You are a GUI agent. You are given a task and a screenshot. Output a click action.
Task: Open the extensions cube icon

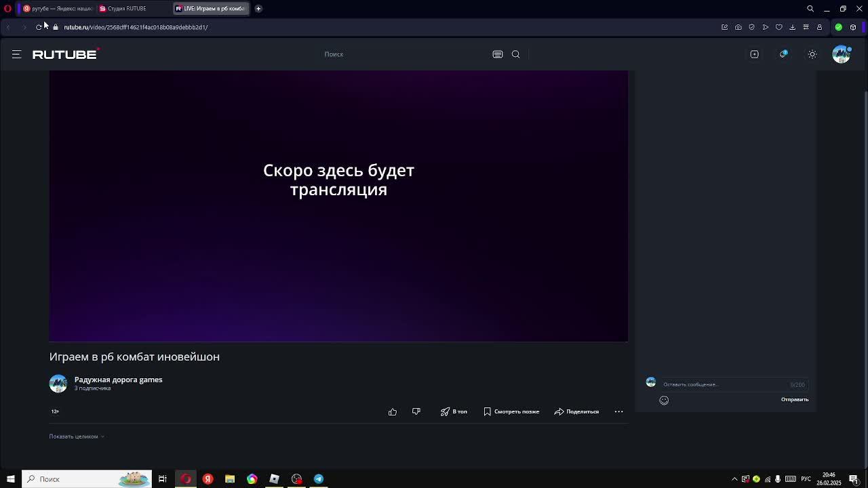[x=853, y=27]
